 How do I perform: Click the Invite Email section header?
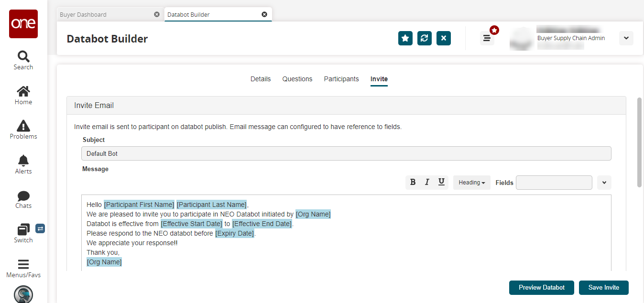point(346,106)
